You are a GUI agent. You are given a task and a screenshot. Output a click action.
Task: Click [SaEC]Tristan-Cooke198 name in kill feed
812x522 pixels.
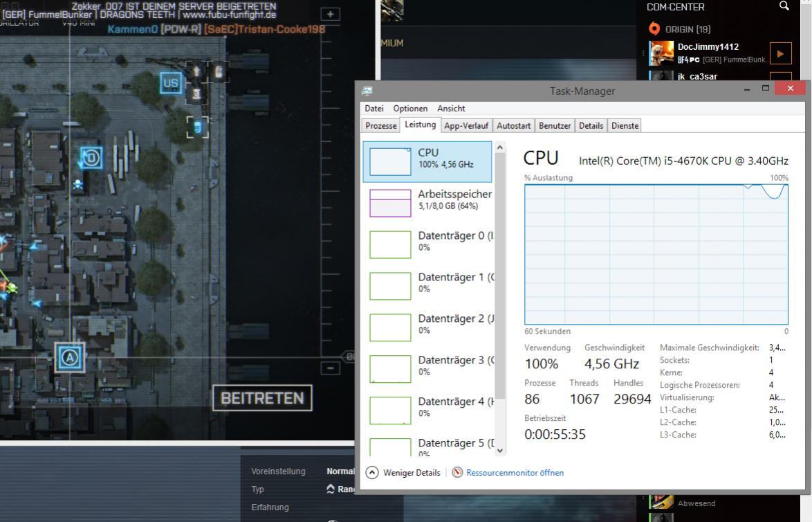pos(265,29)
